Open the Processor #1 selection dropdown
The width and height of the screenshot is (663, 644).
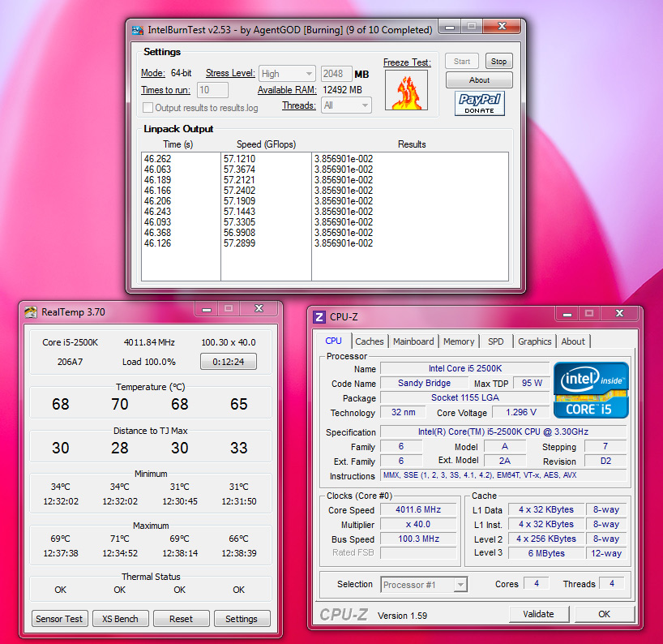coord(424,585)
